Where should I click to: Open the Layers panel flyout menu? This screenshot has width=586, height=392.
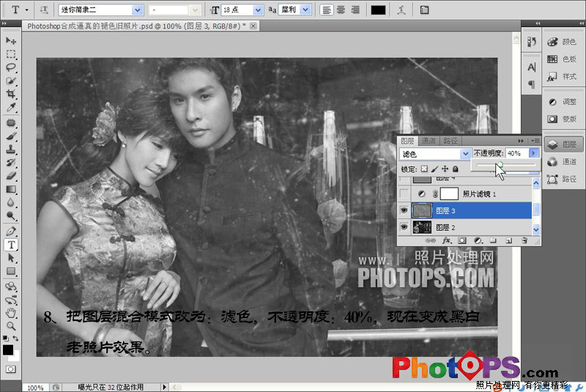535,141
